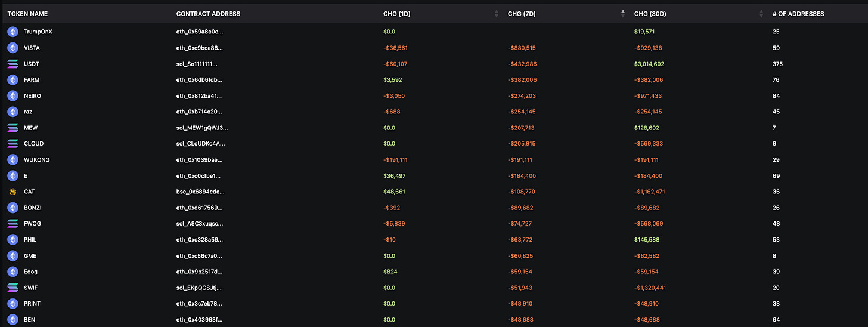Click the -$880,515 7D change for VISTA
868x327 pixels.
[x=522, y=48]
